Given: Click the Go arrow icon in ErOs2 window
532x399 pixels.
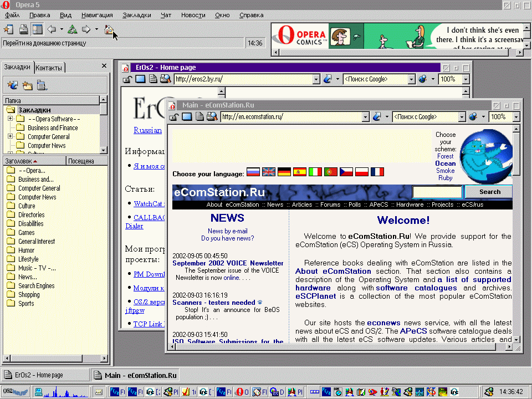Looking at the screenshot, I should tap(328, 79).
